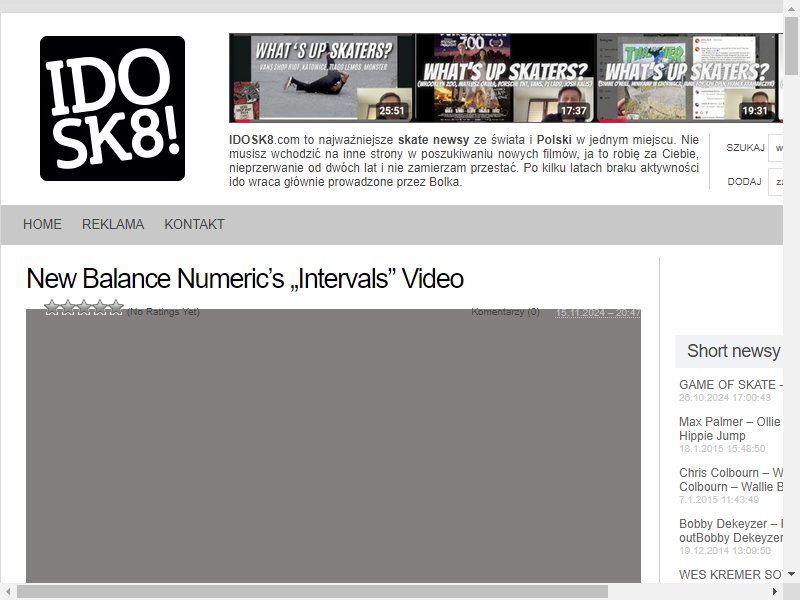This screenshot has height=600, width=800.
Task: Rate the post with the fifth star
Action: pos(116,307)
